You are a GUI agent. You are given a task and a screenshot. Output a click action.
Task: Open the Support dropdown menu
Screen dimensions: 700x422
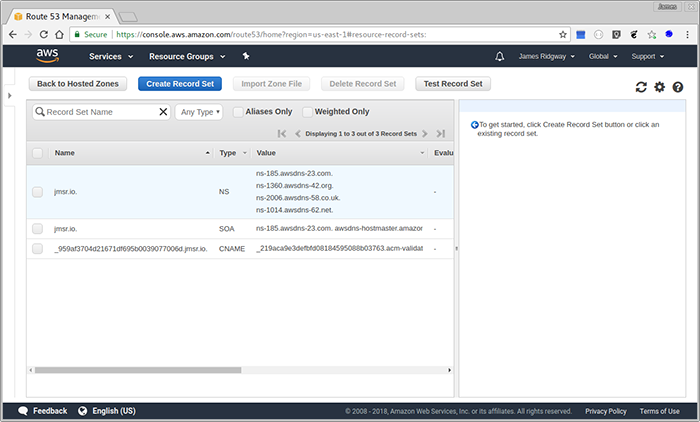(x=648, y=56)
